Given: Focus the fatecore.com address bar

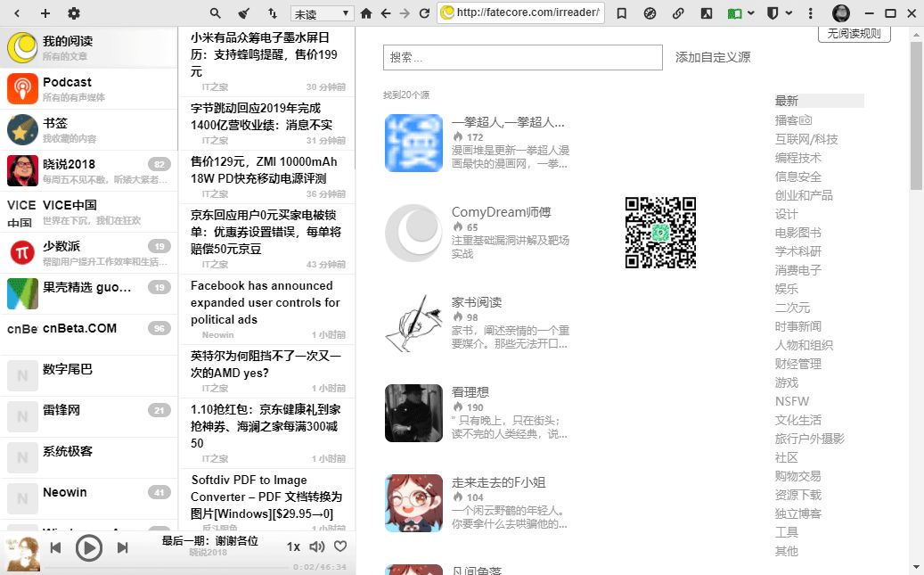Looking at the screenshot, I should pos(521,12).
